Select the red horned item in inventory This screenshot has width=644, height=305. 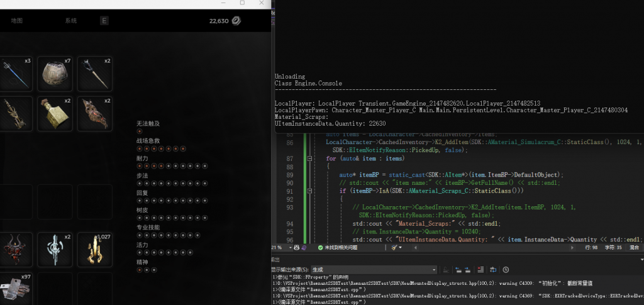click(15, 250)
